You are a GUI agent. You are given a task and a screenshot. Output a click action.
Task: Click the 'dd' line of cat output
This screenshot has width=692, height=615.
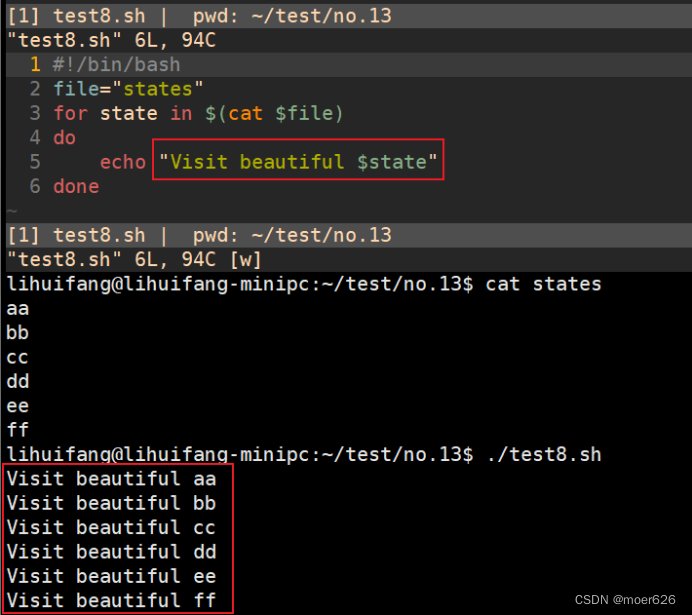18,381
